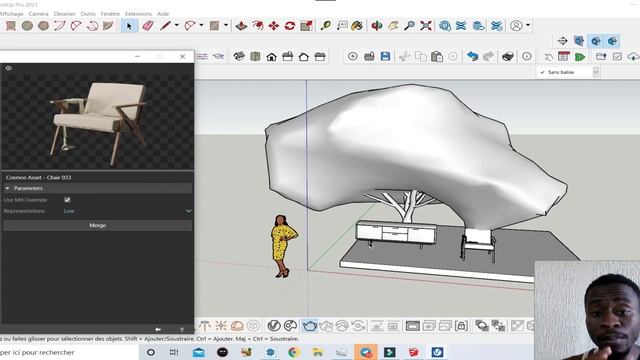Add a V-Ray dome light
640x360 pixels.
[237, 326]
